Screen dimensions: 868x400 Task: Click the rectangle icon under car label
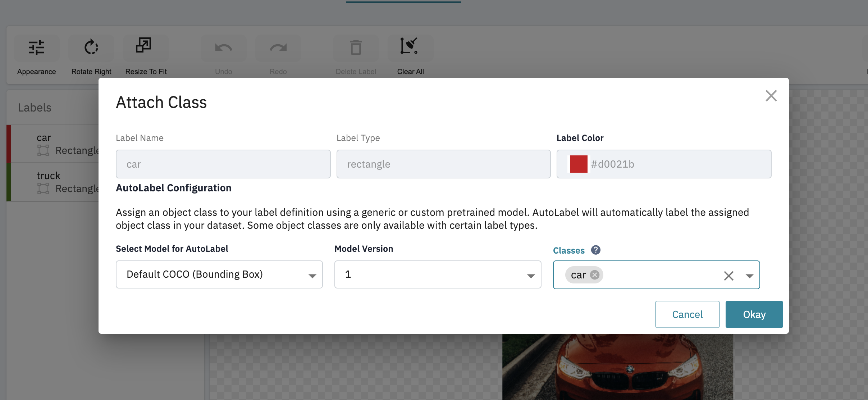tap(43, 150)
